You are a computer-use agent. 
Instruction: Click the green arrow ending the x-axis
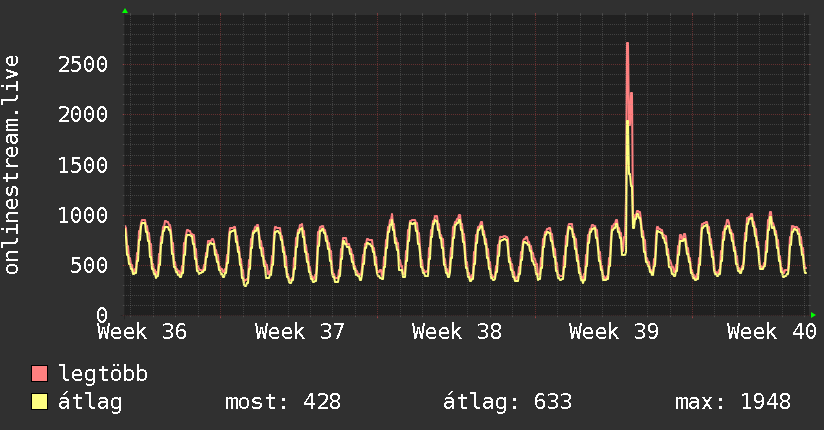[813, 315]
